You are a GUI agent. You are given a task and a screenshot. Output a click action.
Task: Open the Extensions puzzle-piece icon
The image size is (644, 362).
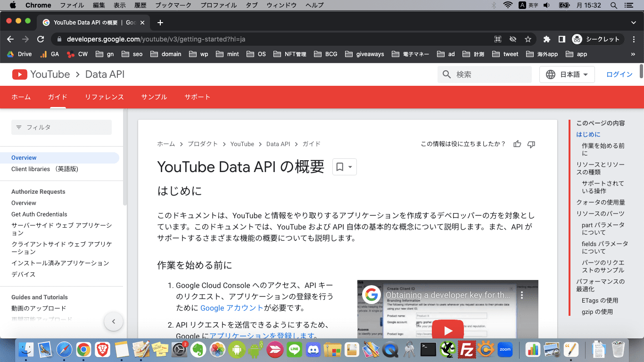547,39
